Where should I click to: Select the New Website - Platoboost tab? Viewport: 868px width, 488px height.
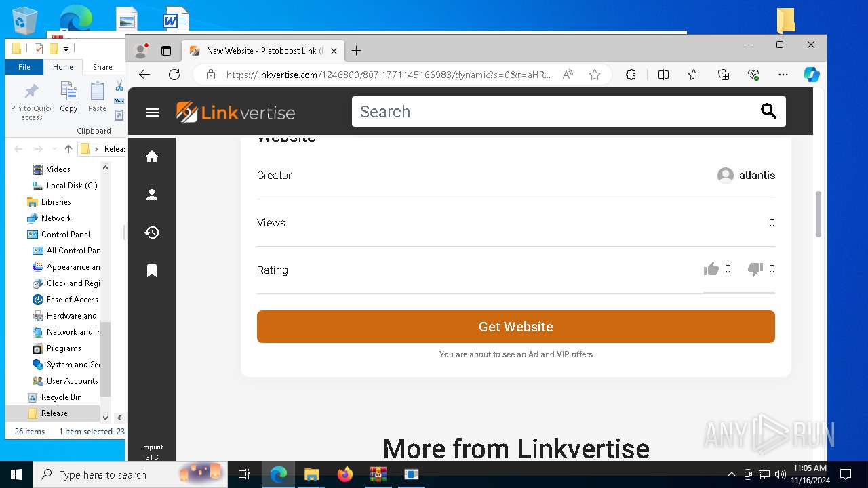pos(263,51)
